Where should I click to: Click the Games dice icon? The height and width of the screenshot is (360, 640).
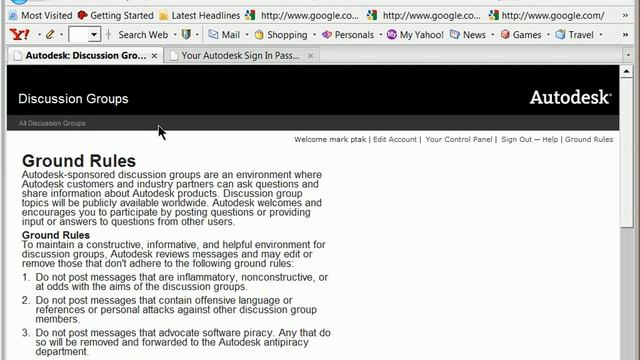click(x=505, y=35)
